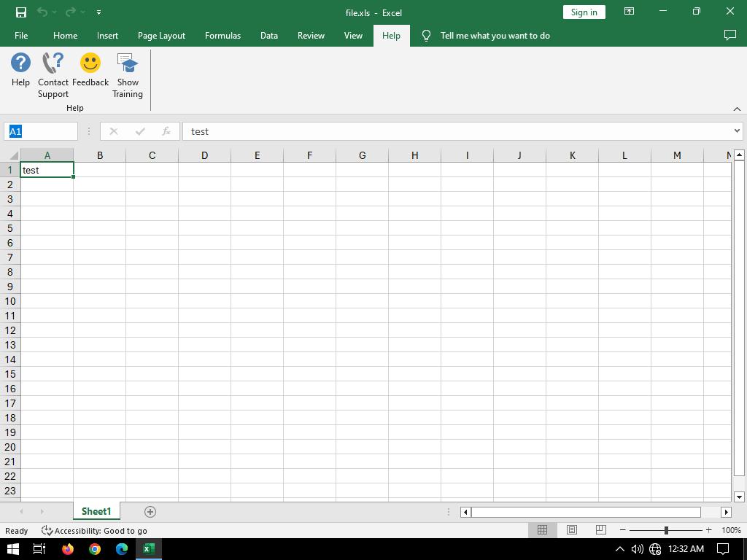This screenshot has width=747, height=560.
Task: Open the Formulas ribbon tab
Action: (222, 36)
